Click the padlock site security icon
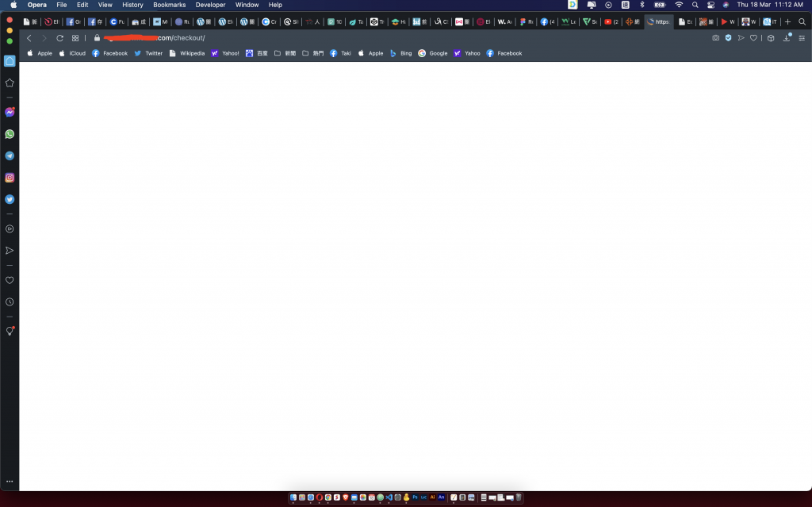 (97, 38)
